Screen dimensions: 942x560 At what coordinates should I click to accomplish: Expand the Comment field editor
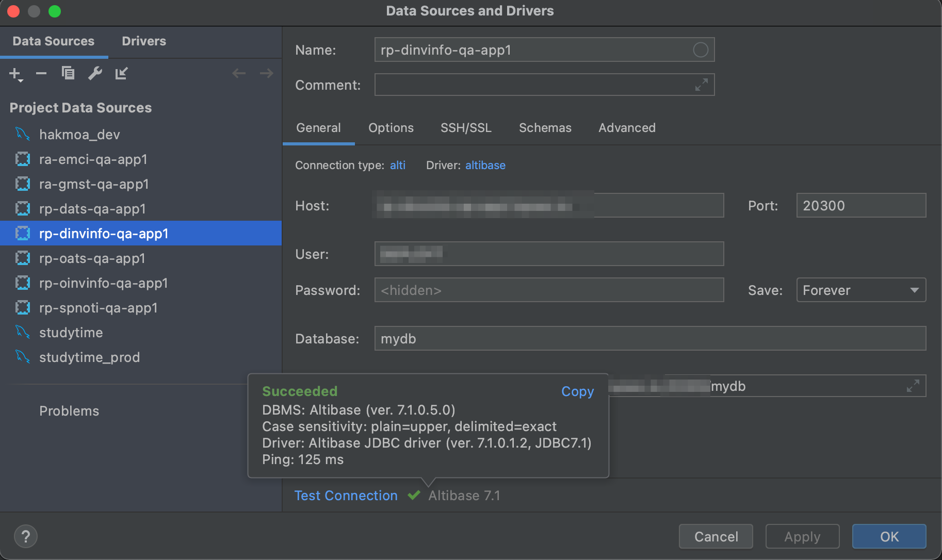pyautogui.click(x=701, y=85)
